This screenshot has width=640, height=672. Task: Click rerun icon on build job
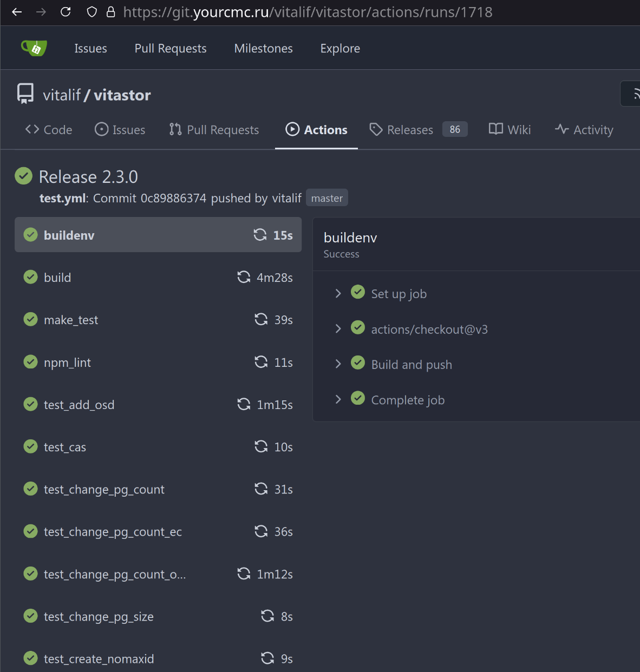[244, 277]
